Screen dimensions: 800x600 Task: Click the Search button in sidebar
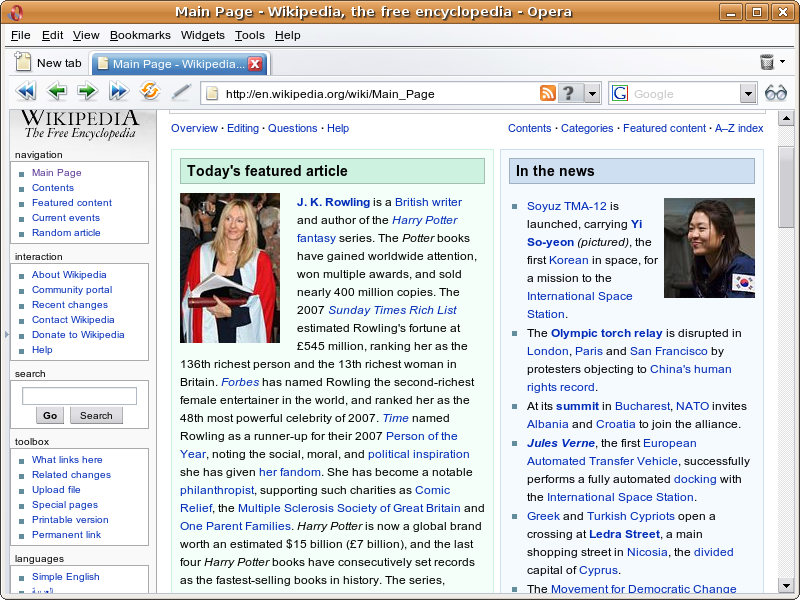96,415
